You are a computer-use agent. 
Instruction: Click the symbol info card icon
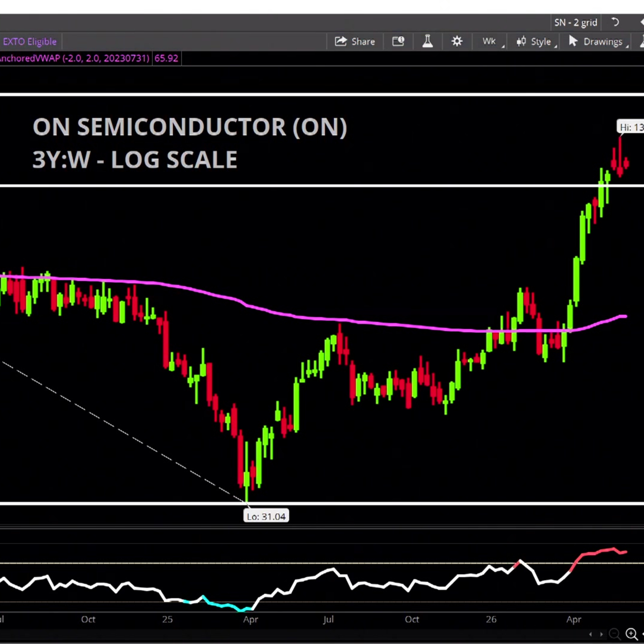(398, 42)
